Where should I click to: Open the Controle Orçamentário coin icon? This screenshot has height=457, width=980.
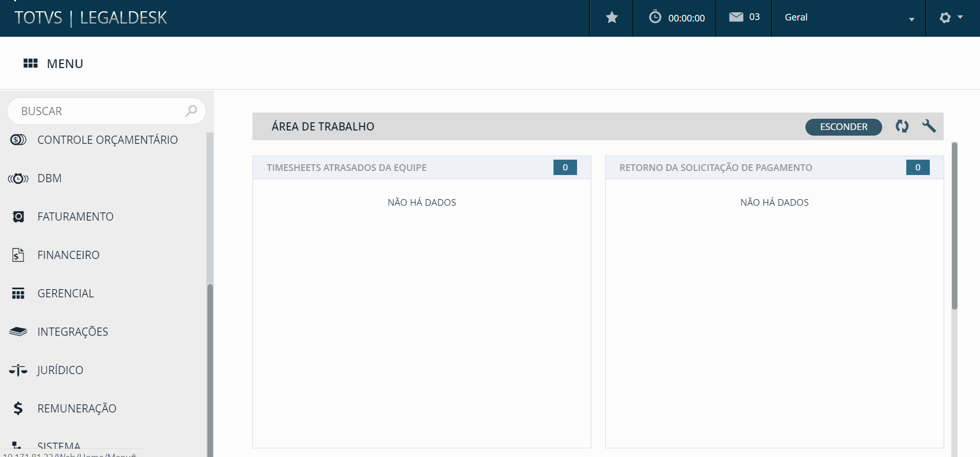[x=18, y=140]
